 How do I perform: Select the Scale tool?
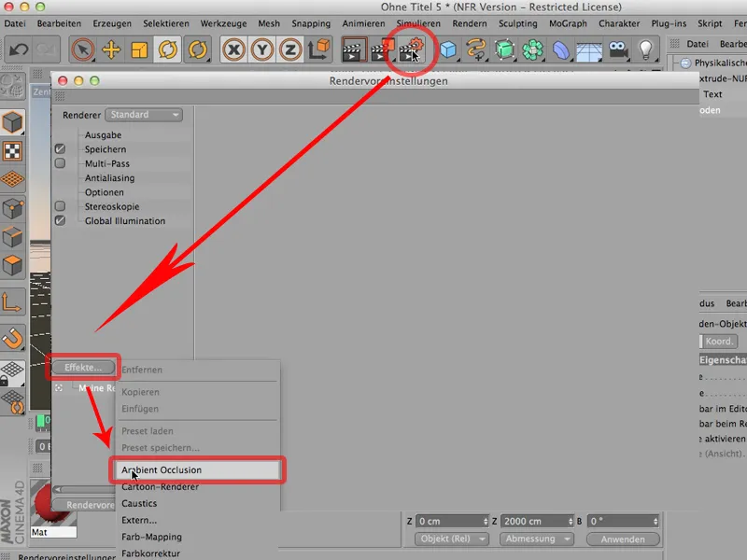coord(139,49)
